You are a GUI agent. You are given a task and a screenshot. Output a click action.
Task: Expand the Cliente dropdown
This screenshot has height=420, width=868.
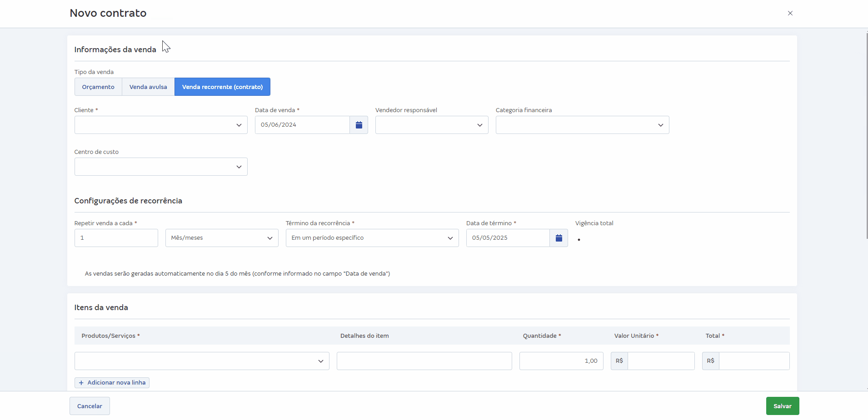161,125
